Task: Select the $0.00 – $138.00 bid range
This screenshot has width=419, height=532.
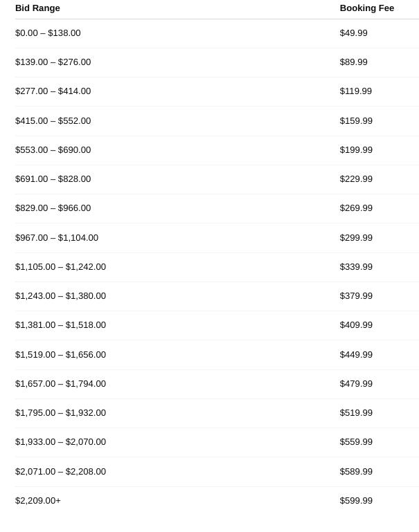Action: point(48,33)
